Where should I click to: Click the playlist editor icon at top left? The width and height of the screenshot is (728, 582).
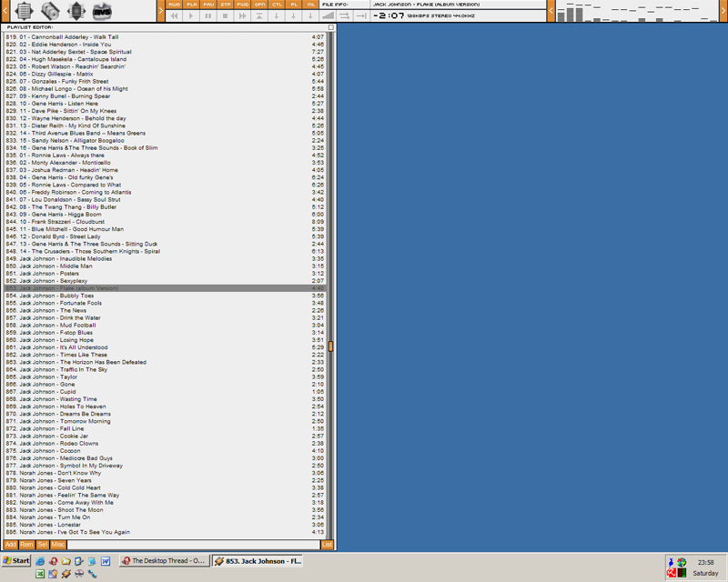[x=23, y=11]
